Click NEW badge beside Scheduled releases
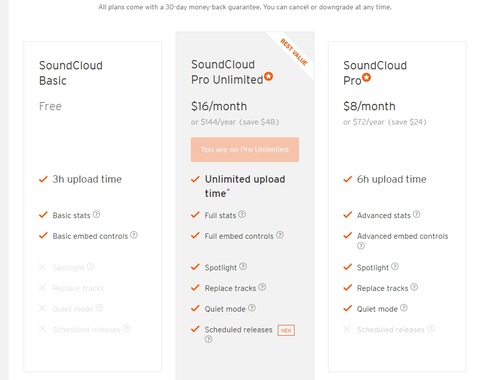This screenshot has width=480, height=380. [286, 330]
